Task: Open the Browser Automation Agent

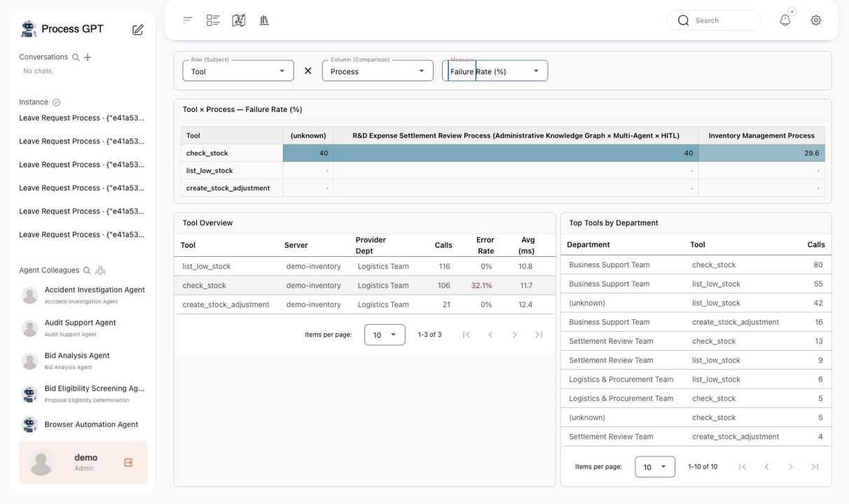Action: coord(83,424)
